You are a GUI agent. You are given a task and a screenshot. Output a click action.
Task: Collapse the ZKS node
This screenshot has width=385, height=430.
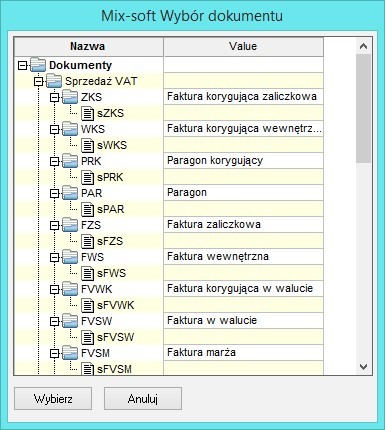(55, 97)
